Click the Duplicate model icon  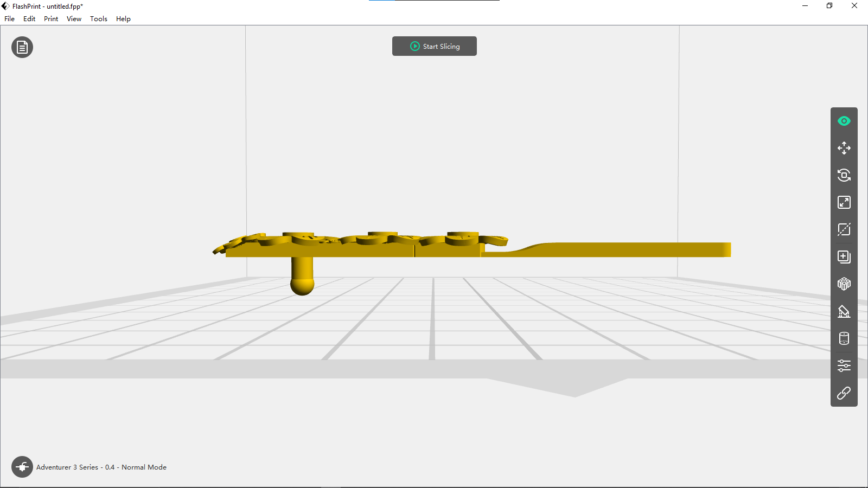click(x=844, y=257)
